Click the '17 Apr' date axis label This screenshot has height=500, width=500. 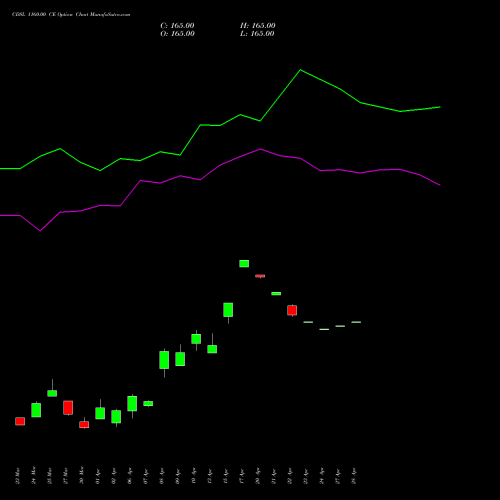click(241, 476)
